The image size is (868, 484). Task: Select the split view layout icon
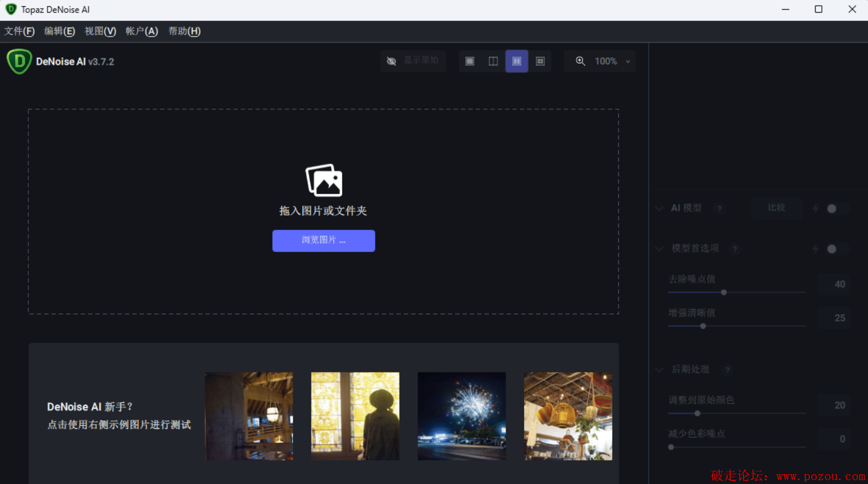tap(493, 61)
